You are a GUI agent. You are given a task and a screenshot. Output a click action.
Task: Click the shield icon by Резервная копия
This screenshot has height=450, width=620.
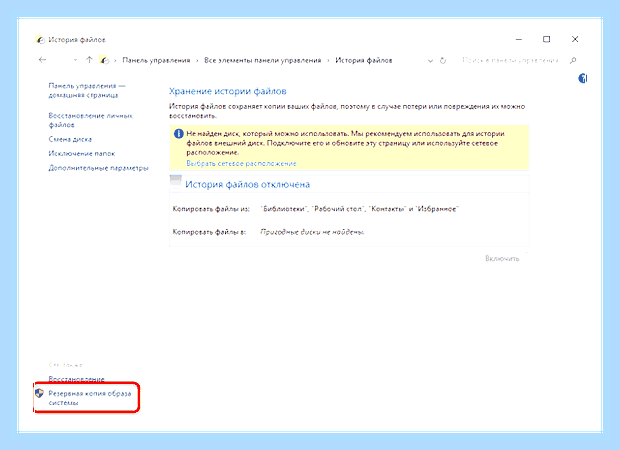(39, 393)
